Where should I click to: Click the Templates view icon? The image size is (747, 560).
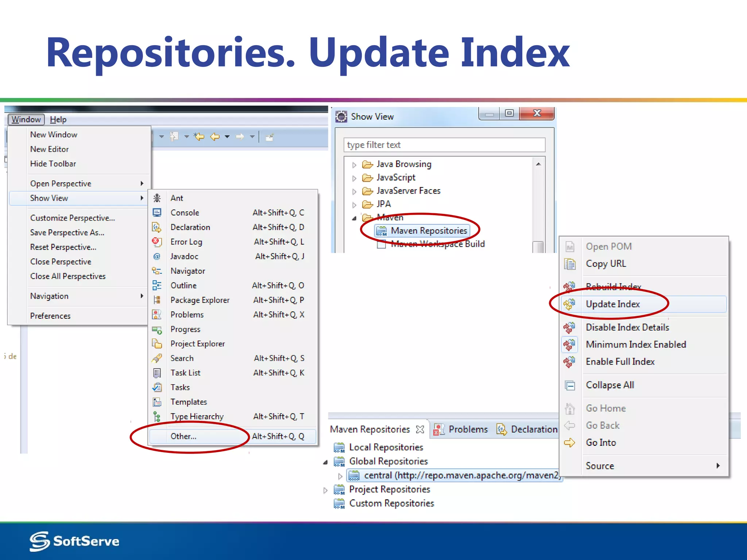[157, 402]
